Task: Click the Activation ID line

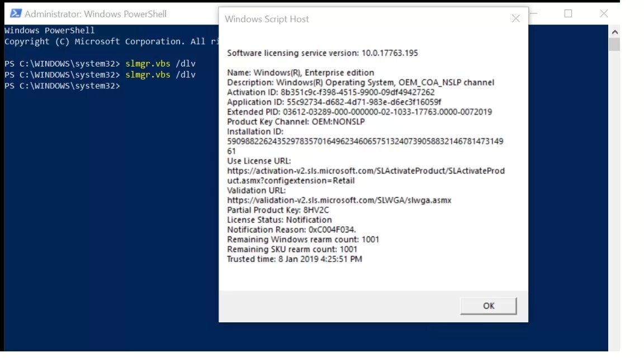Action: [330, 92]
